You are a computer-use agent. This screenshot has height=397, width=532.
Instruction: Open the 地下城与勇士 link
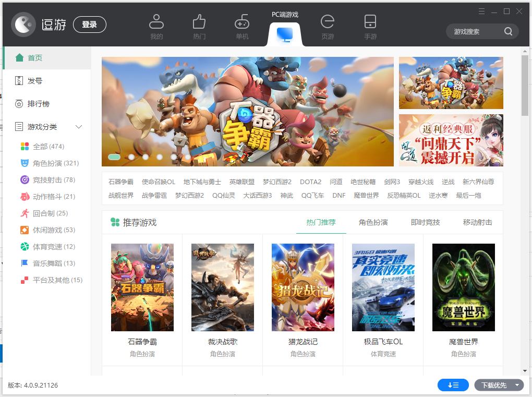tap(202, 182)
